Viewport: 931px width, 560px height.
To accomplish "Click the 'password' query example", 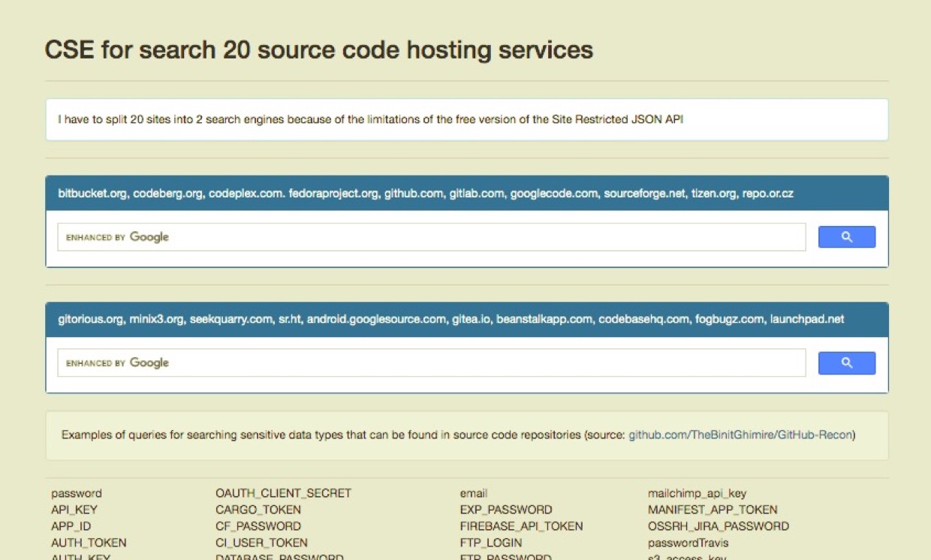I will 77,493.
